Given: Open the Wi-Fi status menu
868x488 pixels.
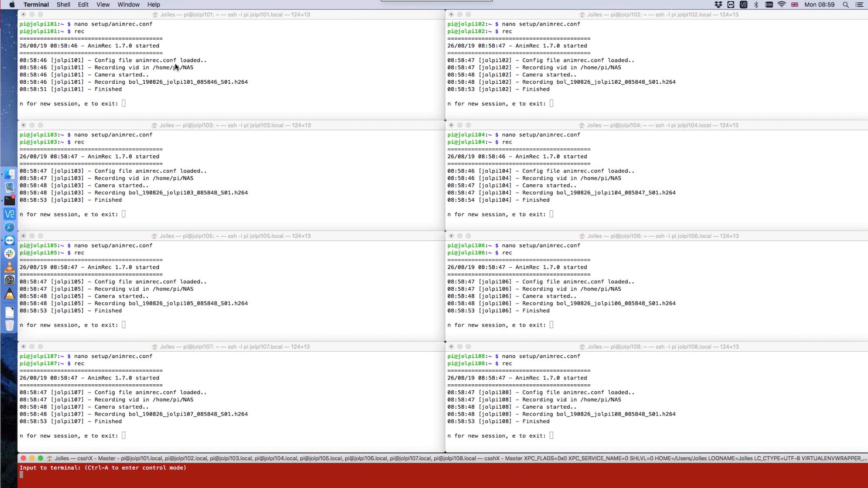Looking at the screenshot, I should click(782, 4).
